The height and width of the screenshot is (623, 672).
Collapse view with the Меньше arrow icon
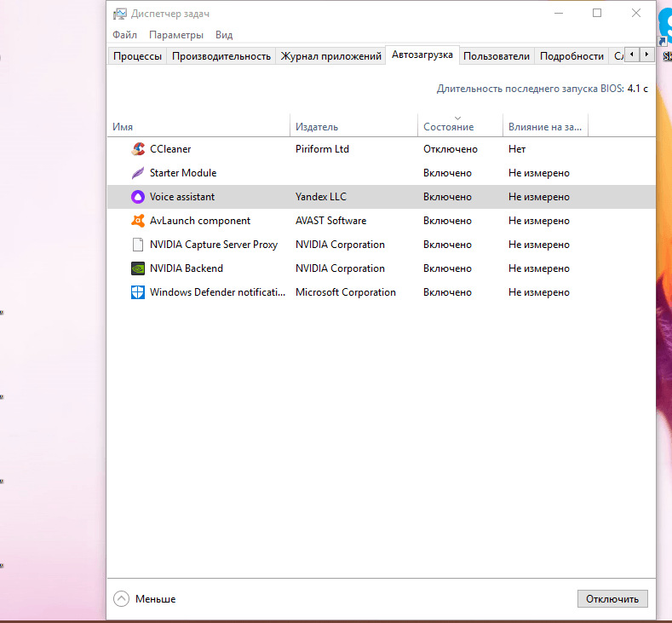121,598
